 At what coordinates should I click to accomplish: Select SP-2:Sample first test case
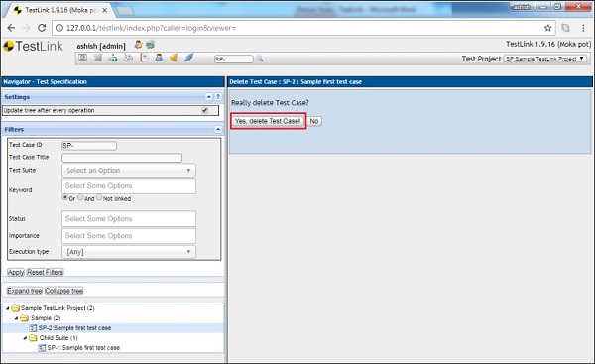tap(74, 328)
